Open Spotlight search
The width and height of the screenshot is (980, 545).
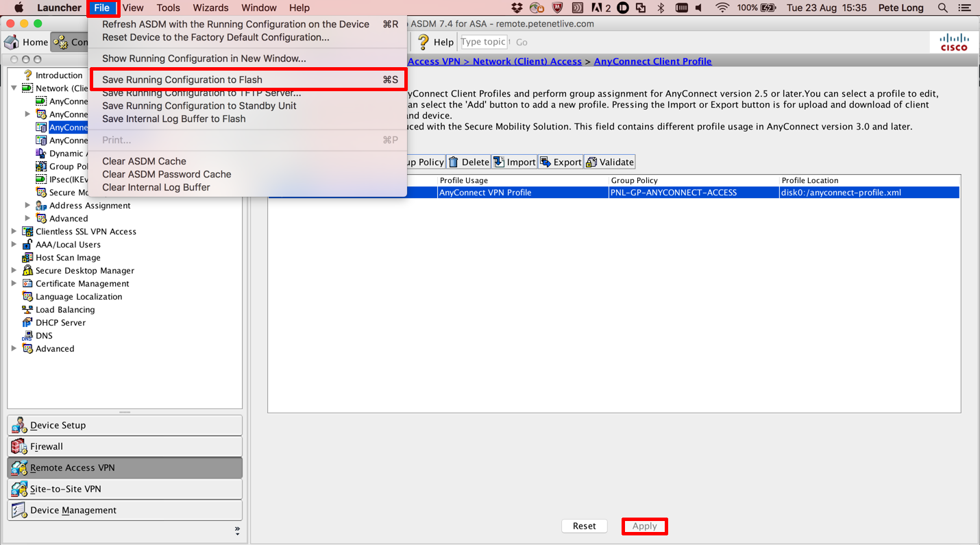pos(943,8)
